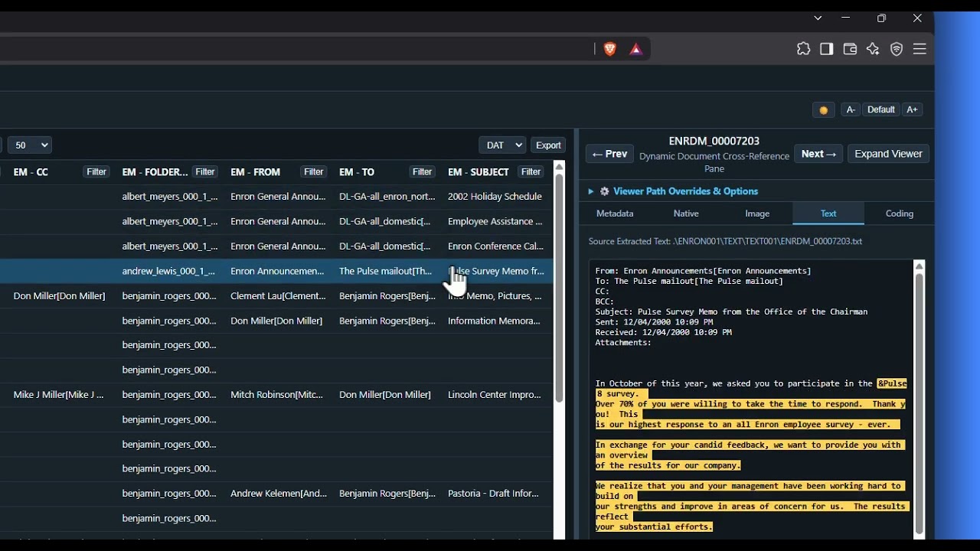Select the Lincoln Center Impro... row
This screenshot has height=551, width=980.
tap(276, 395)
